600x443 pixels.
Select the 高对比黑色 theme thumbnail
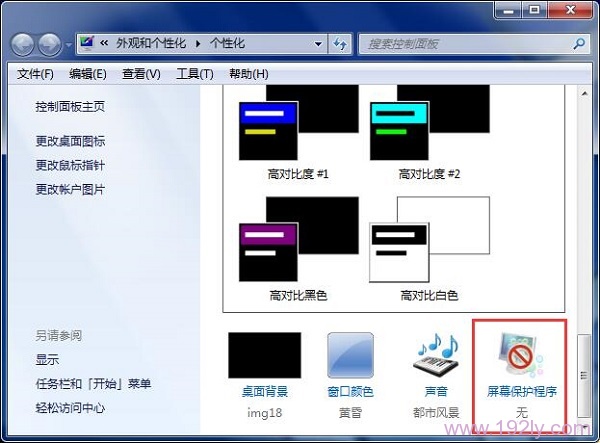click(x=299, y=239)
